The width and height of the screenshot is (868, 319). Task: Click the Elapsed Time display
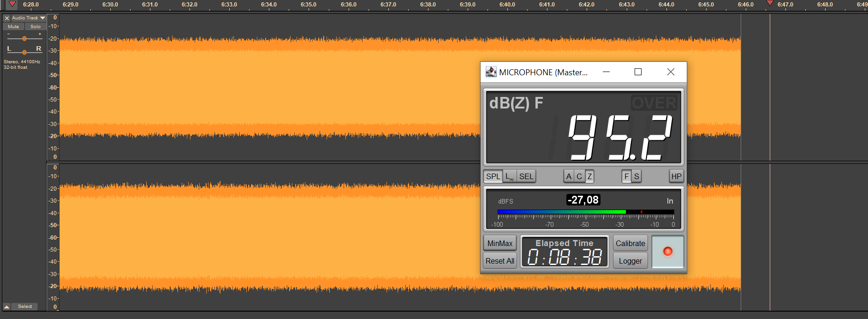(565, 252)
